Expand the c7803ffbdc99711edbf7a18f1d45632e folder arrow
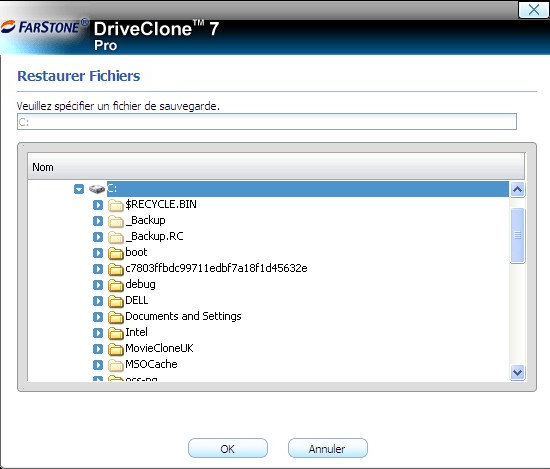 [x=98, y=269]
